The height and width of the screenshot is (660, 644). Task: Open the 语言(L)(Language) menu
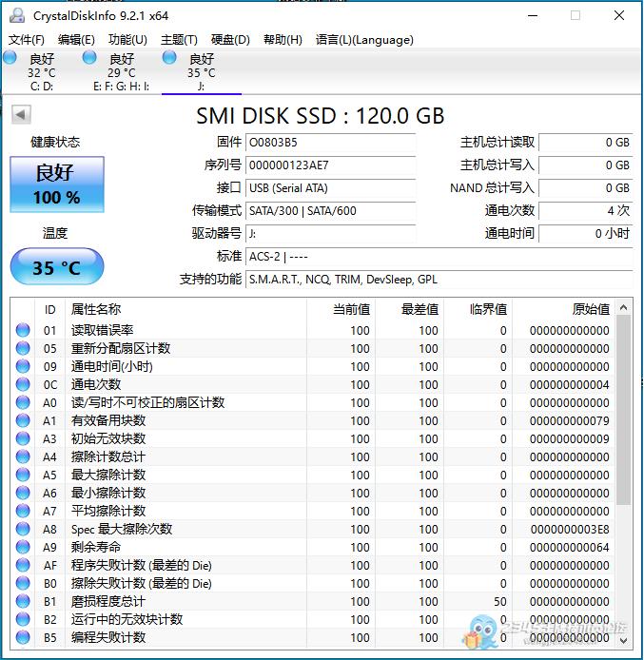pos(364,40)
